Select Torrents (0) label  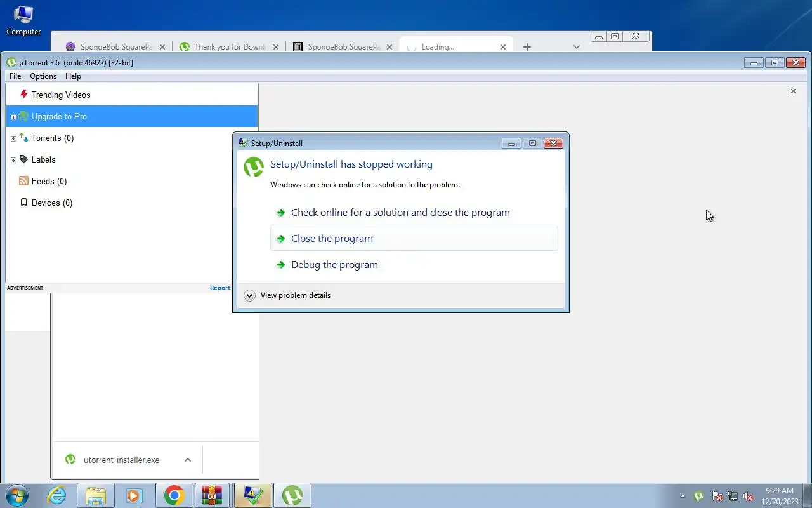(x=53, y=138)
